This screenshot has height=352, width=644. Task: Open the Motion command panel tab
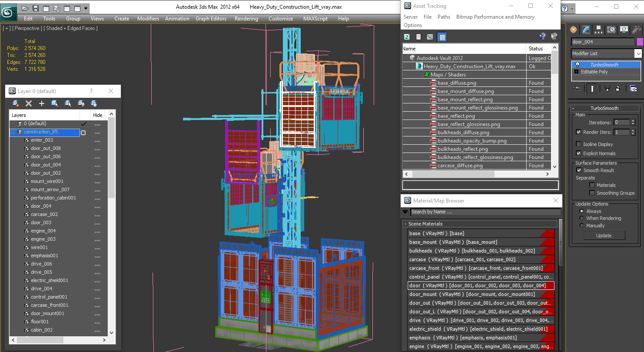611,30
